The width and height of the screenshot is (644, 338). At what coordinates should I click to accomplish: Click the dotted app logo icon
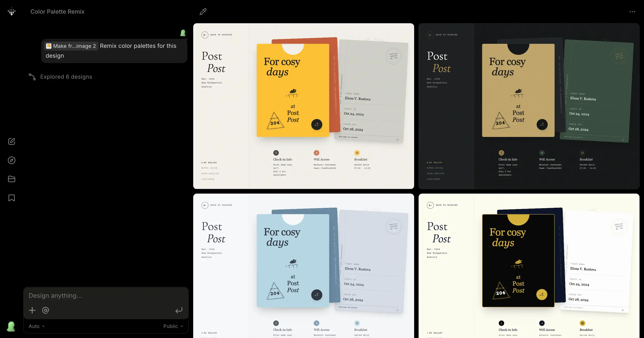pyautogui.click(x=11, y=11)
